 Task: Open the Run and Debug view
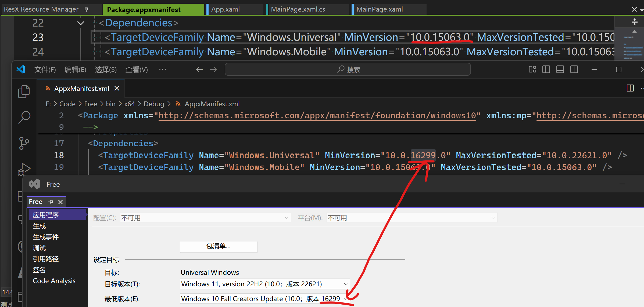coord(24,169)
